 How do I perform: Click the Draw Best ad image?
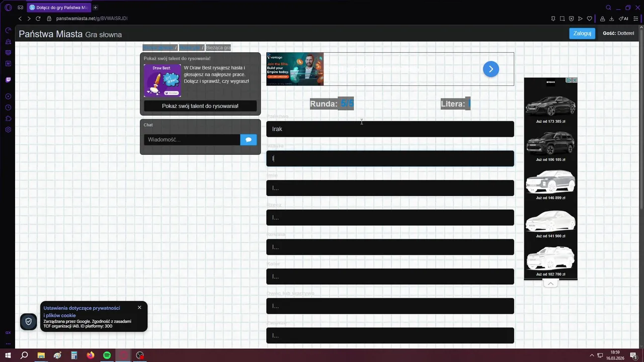(162, 80)
